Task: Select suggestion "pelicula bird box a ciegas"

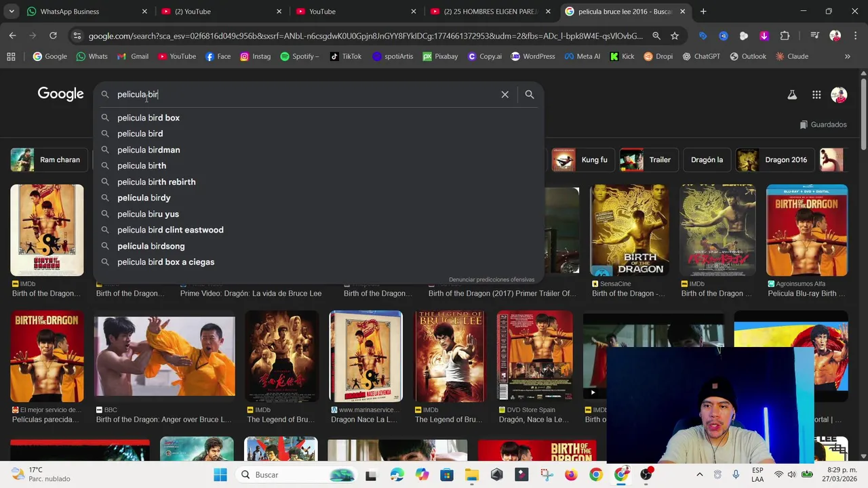Action: click(319, 262)
